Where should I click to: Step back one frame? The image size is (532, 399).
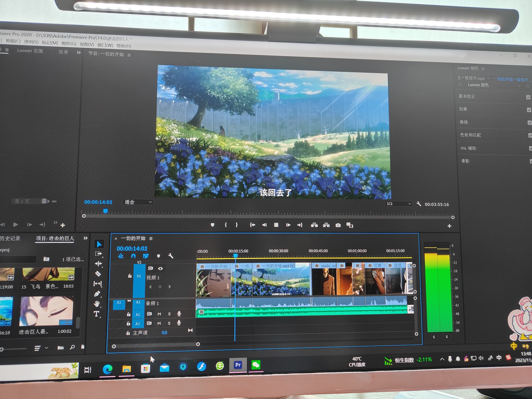(264, 225)
